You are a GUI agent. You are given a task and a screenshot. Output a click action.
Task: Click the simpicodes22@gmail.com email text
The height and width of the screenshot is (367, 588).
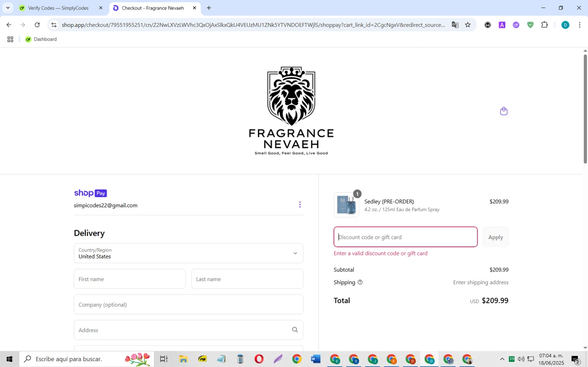[x=105, y=205]
